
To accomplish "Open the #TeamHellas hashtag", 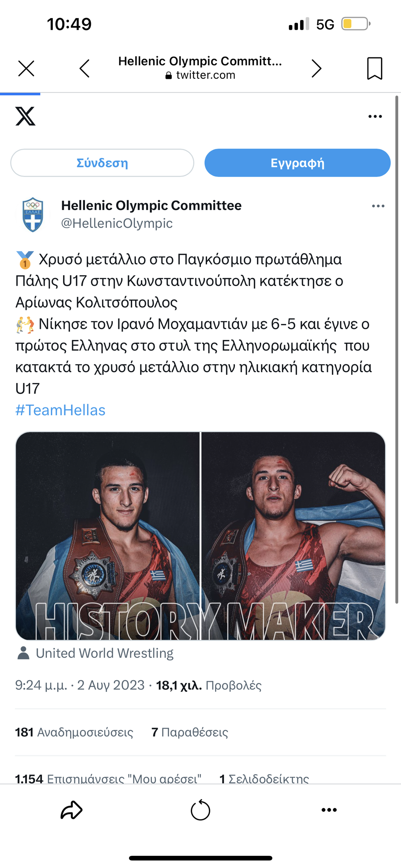I will pos(60,410).
